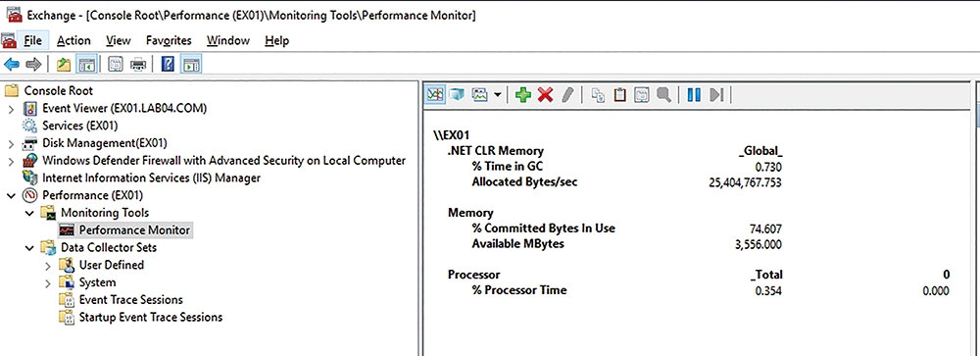Open the View menu

(119, 40)
